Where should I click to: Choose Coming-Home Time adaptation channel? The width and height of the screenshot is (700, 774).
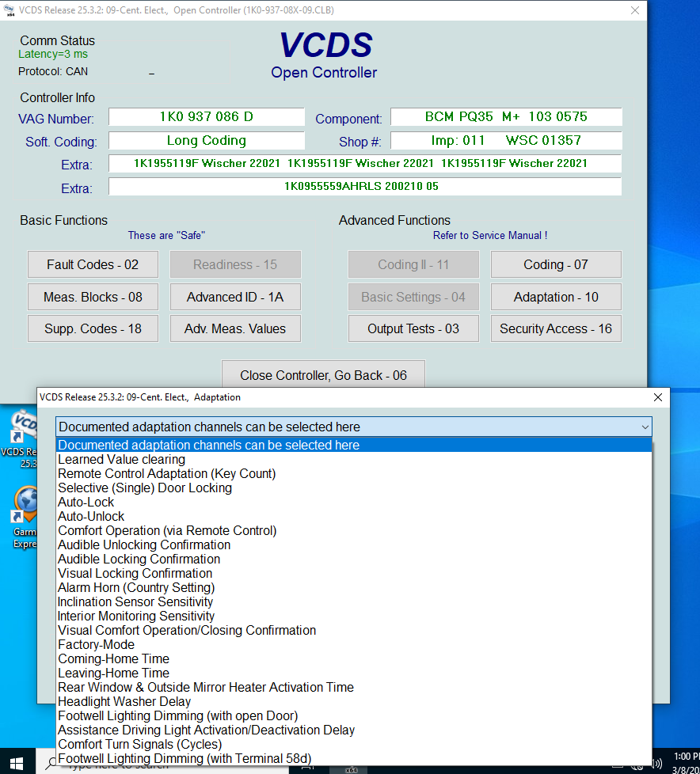coord(113,659)
